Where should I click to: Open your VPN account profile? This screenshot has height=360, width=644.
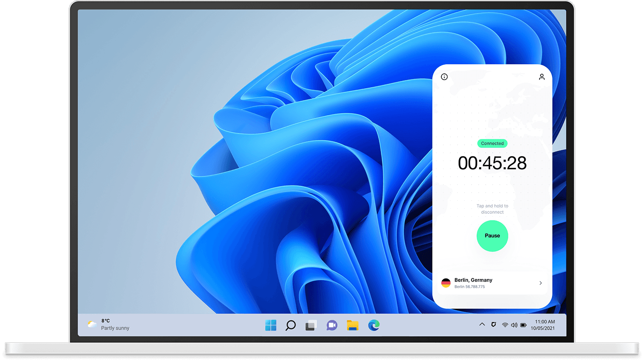(x=541, y=77)
